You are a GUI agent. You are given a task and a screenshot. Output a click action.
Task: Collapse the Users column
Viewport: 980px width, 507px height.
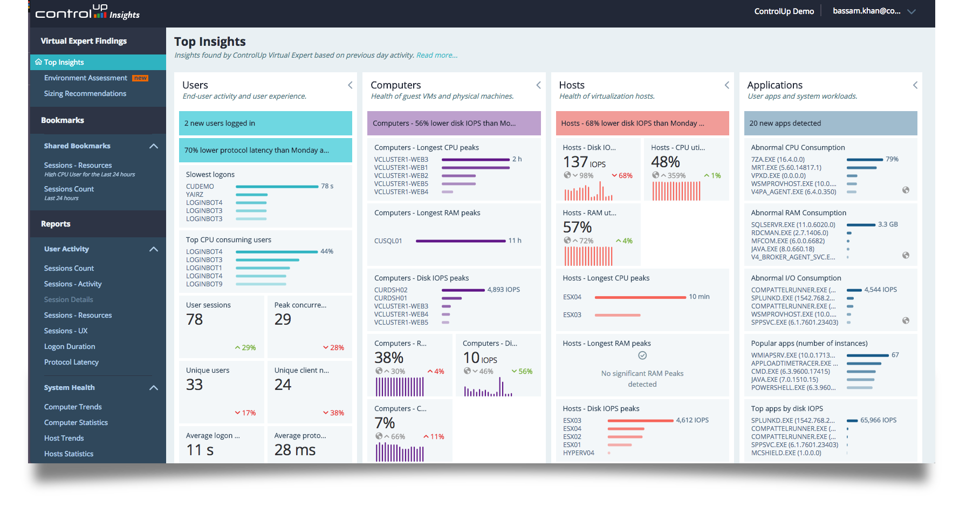[350, 85]
